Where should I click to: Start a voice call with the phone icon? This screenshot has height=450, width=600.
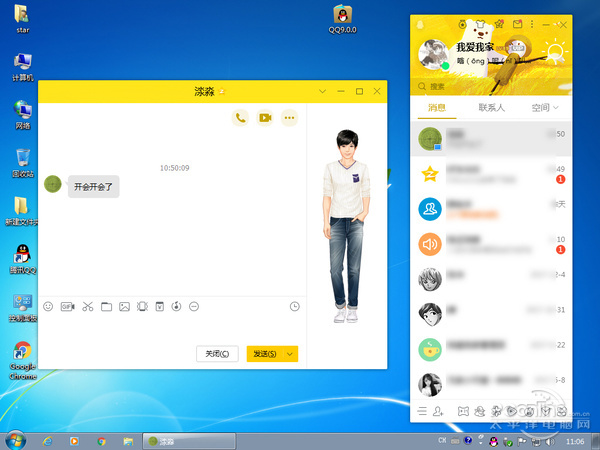[x=240, y=118]
